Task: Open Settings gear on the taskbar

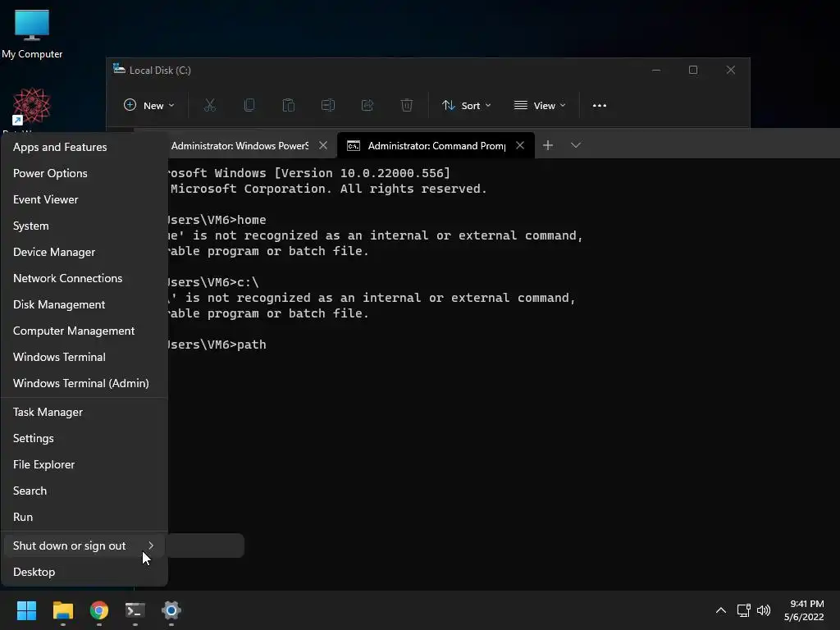Action: [171, 610]
